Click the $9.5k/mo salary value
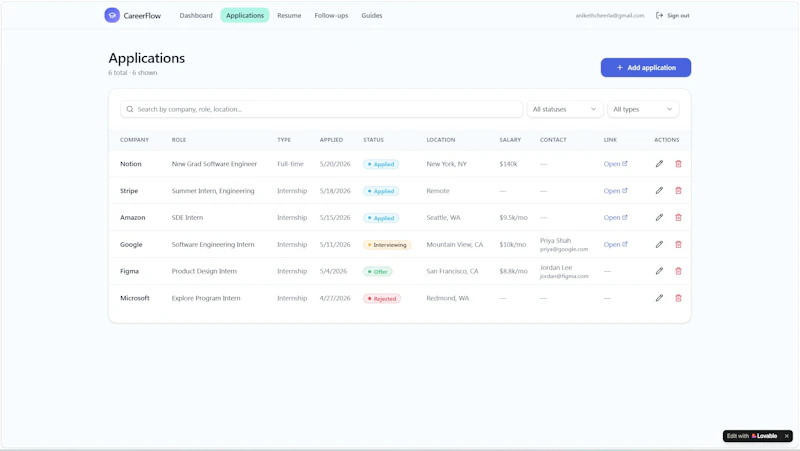 [513, 217]
